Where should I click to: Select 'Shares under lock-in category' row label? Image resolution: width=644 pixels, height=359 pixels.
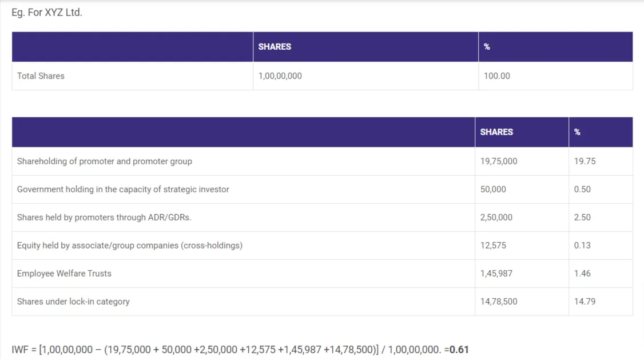point(73,302)
